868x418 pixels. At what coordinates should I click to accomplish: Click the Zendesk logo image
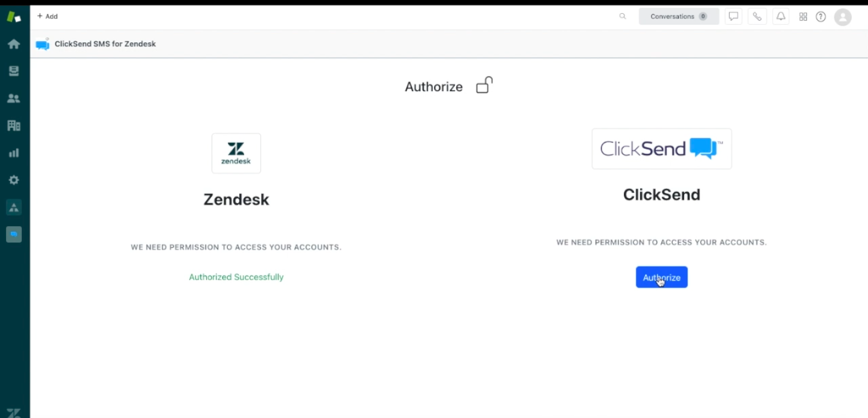click(x=236, y=153)
